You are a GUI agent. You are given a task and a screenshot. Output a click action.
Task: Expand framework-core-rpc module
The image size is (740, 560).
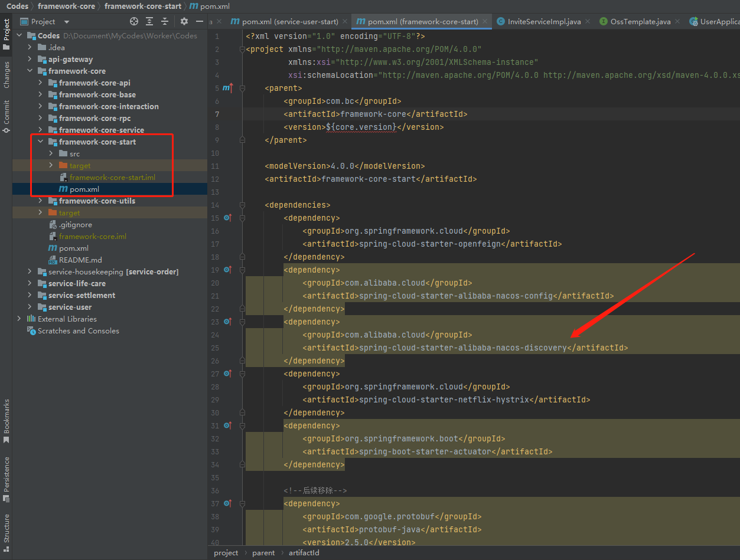pos(41,118)
